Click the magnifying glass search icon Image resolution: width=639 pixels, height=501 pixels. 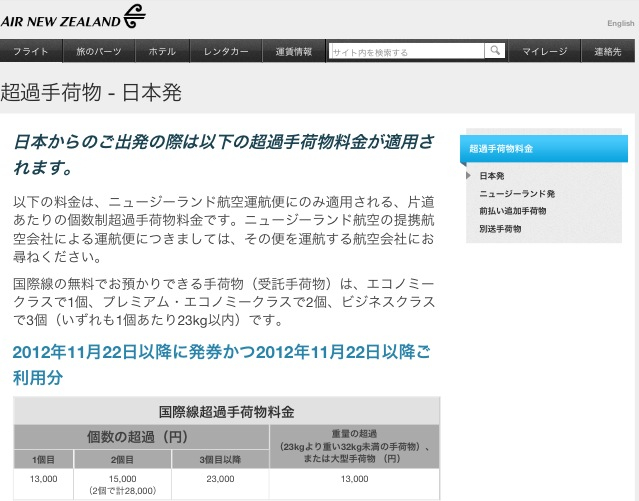(495, 50)
